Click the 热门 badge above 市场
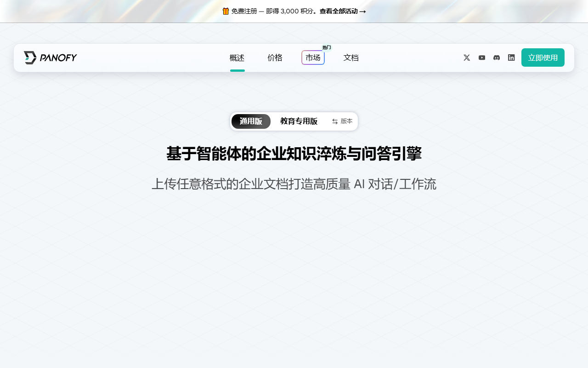 coord(327,47)
